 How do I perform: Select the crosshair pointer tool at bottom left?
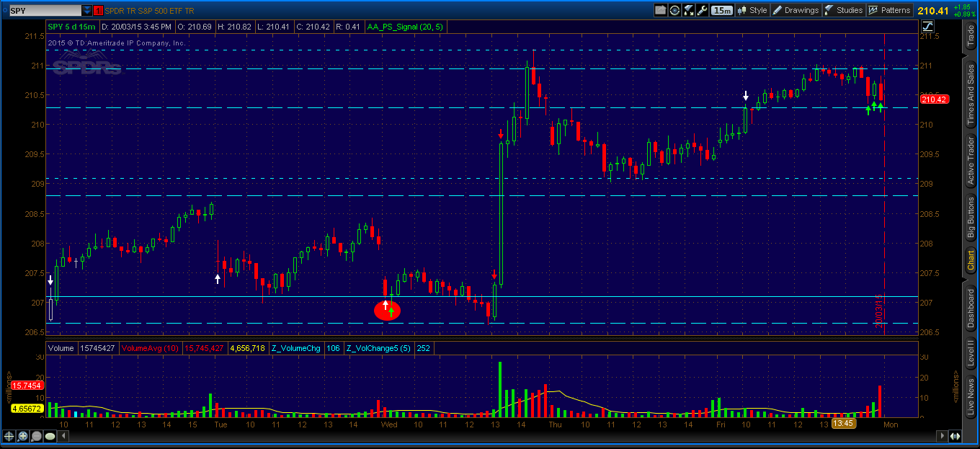click(x=9, y=437)
